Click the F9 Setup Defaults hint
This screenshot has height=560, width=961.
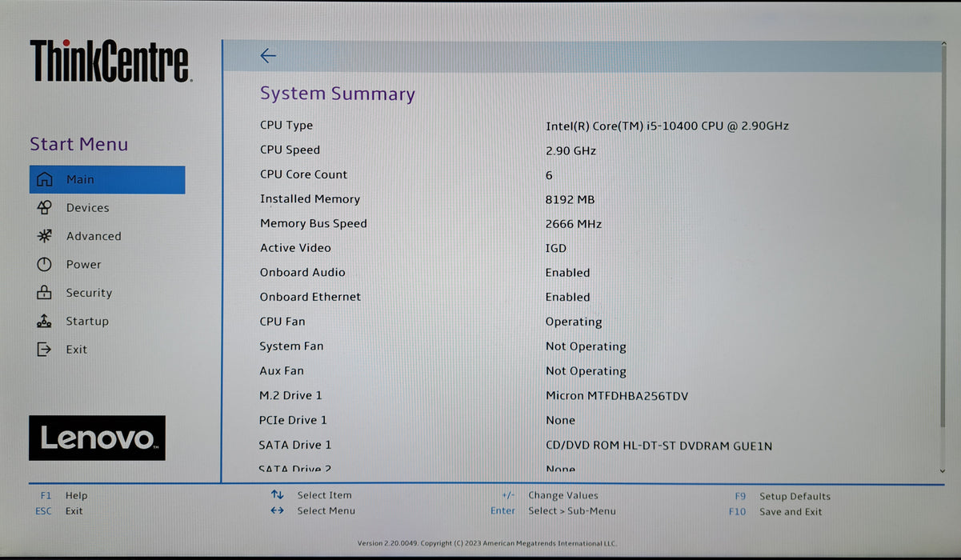782,496
